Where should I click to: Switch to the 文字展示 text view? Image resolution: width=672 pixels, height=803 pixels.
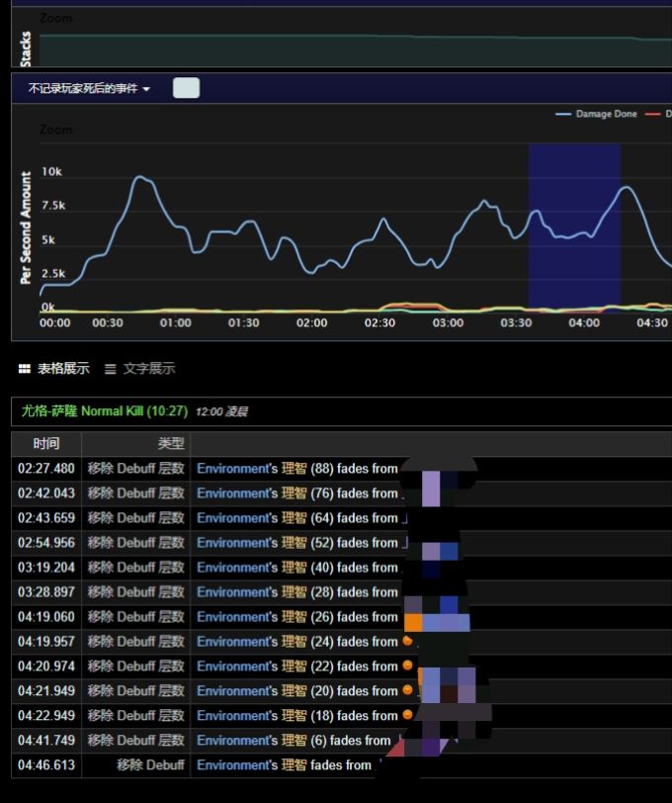(148, 369)
